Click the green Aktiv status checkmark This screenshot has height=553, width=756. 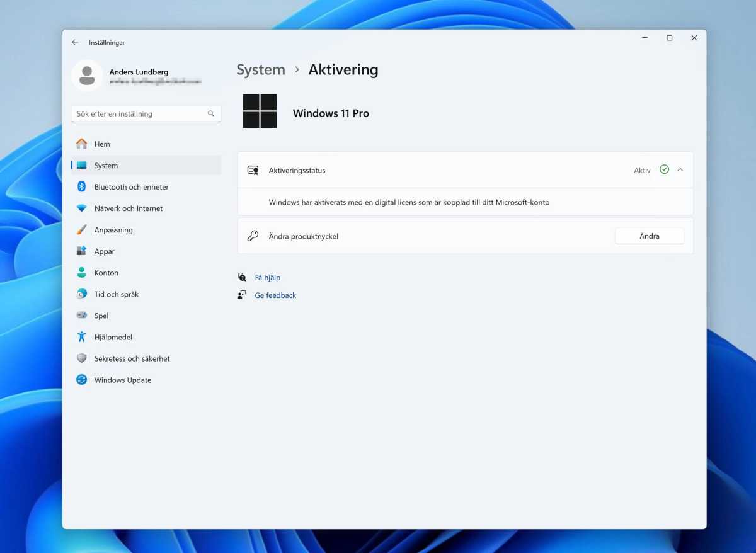(x=664, y=169)
